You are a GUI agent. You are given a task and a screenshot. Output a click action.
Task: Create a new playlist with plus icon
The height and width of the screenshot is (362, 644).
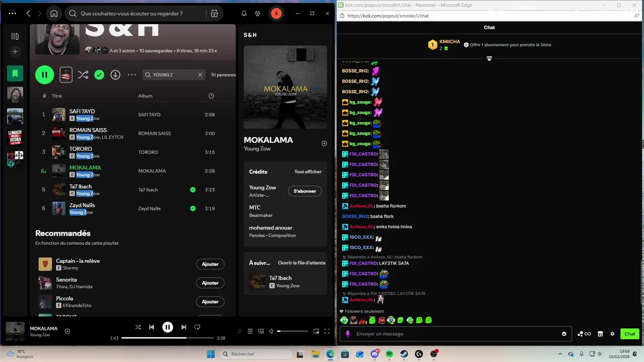click(x=15, y=52)
